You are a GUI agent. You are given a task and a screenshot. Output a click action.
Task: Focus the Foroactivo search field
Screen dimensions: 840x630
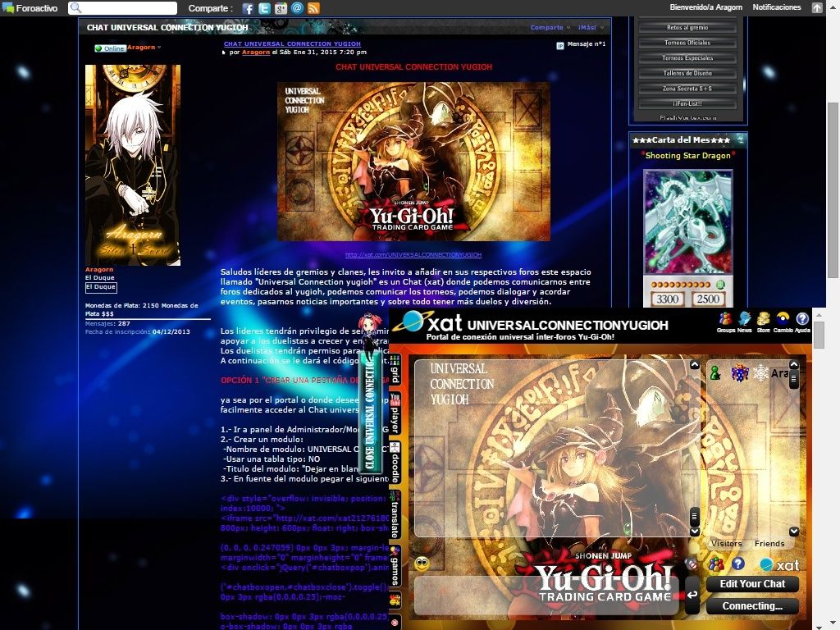[123, 8]
